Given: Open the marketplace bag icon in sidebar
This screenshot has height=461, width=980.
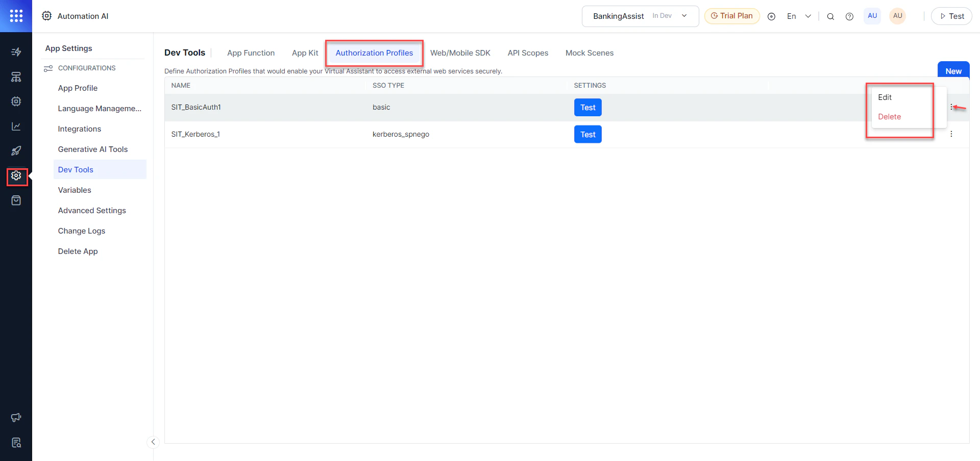Looking at the screenshot, I should click(x=16, y=200).
